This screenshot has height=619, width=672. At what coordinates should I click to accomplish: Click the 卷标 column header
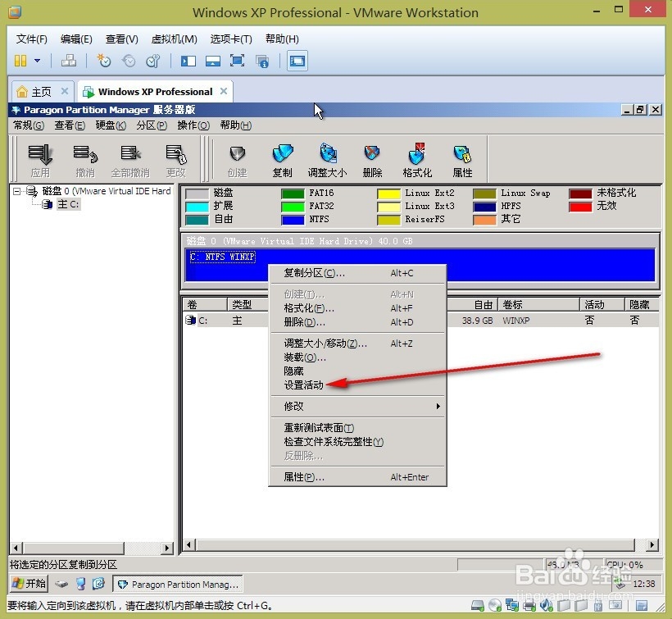[x=538, y=305]
